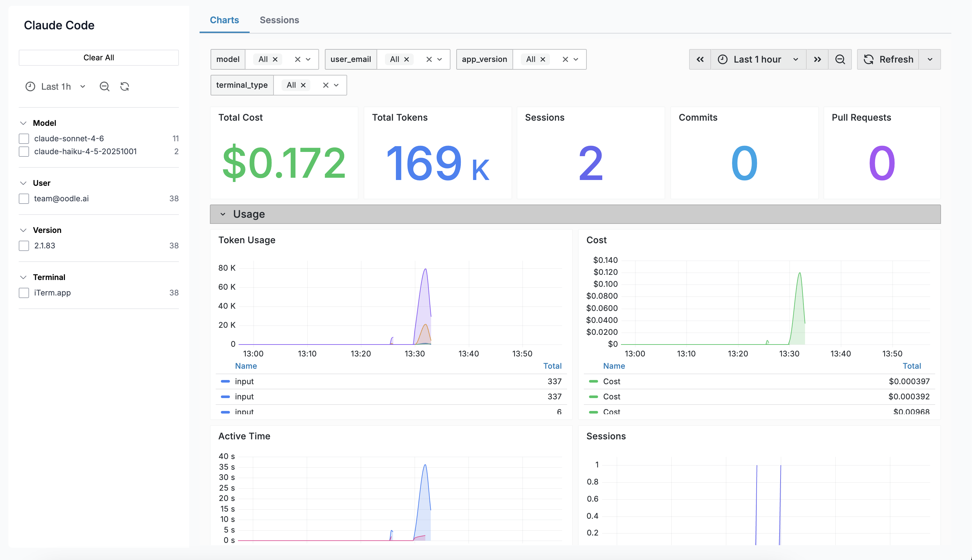The width and height of the screenshot is (972, 560).
Task: Enable the iTerm.app terminal checkbox
Action: point(24,293)
